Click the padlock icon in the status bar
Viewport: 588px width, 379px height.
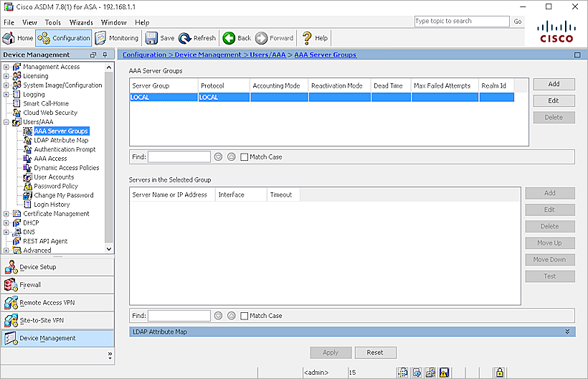pos(499,373)
